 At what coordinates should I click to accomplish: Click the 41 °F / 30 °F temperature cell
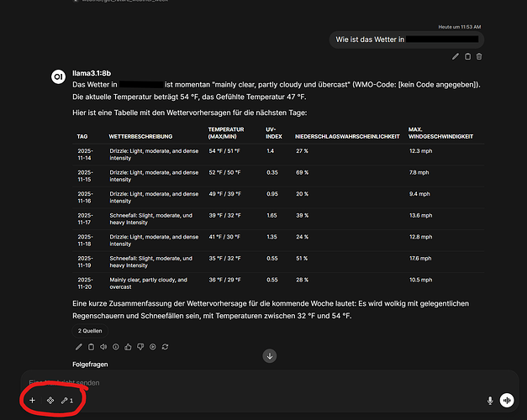pos(224,237)
